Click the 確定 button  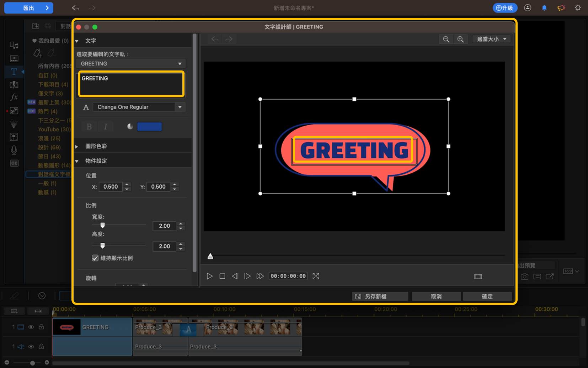pyautogui.click(x=487, y=296)
